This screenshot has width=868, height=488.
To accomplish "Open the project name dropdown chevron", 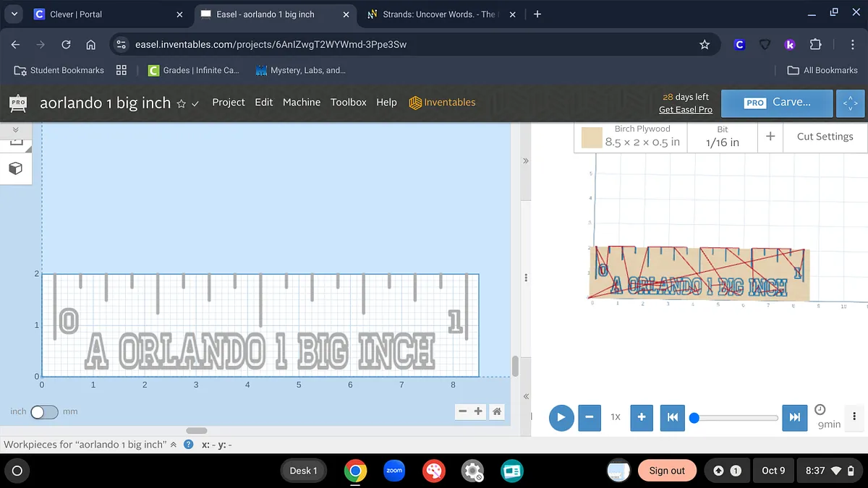I will (x=195, y=103).
